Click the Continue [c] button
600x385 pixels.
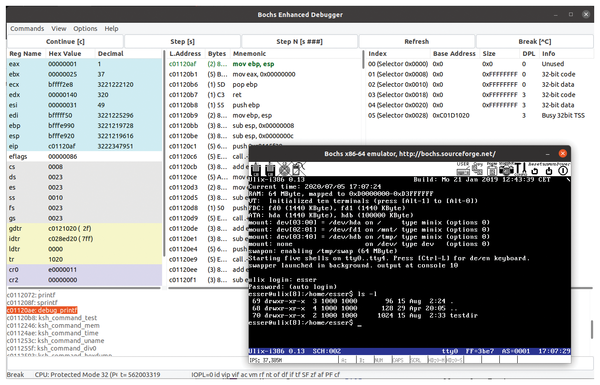[x=65, y=41]
